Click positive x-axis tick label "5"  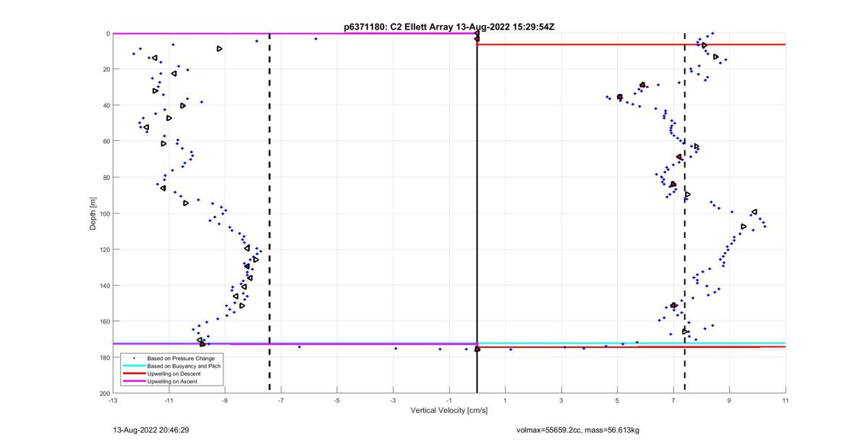[x=617, y=400]
